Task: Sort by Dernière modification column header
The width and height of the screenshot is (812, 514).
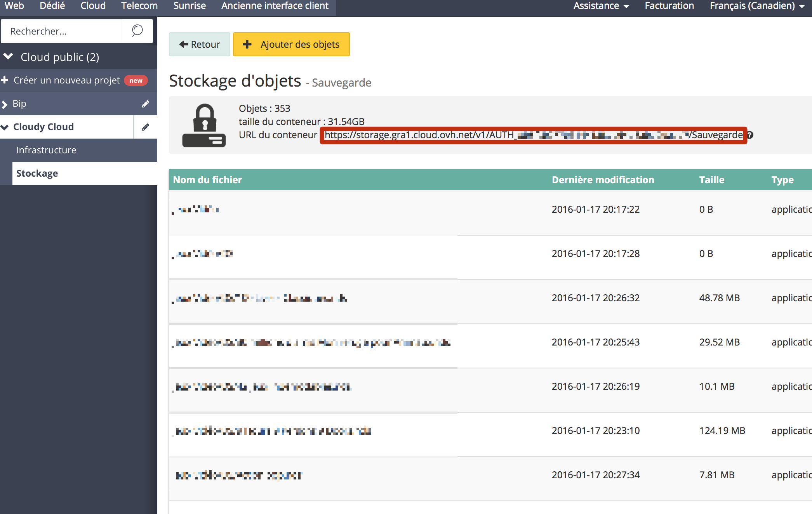Action: [603, 180]
